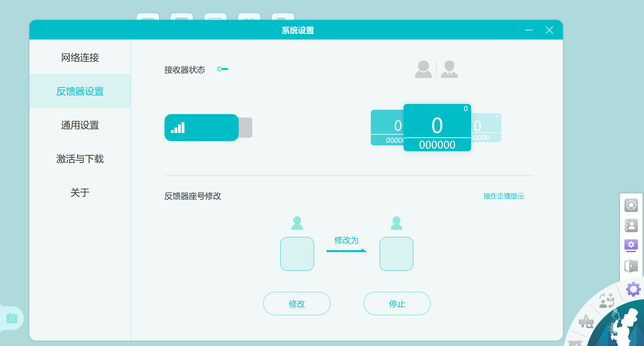
Task: Switch to the 通用设置 tab
Action: pyautogui.click(x=80, y=125)
